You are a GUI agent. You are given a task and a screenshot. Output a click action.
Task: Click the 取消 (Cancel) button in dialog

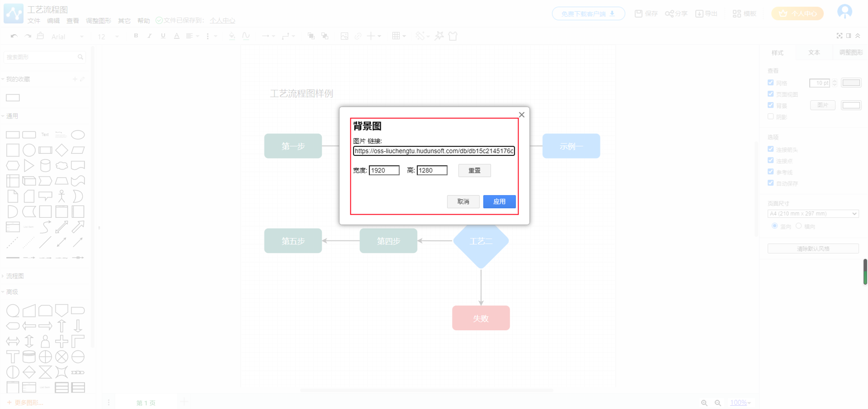[x=463, y=202]
